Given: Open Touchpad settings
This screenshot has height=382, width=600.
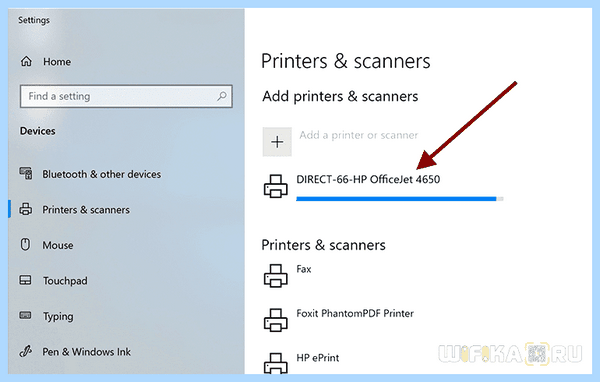Looking at the screenshot, I should click(x=65, y=281).
